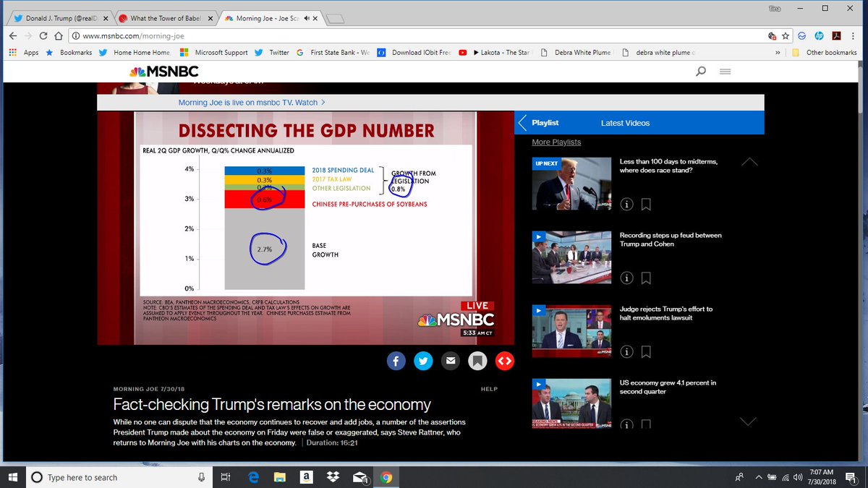
Task: Share the video on Twitter
Action: 423,360
